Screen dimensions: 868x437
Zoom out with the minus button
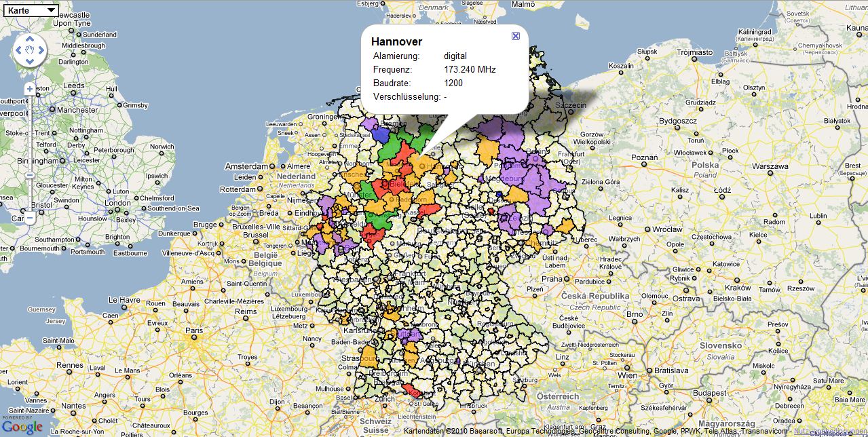pyautogui.click(x=29, y=218)
